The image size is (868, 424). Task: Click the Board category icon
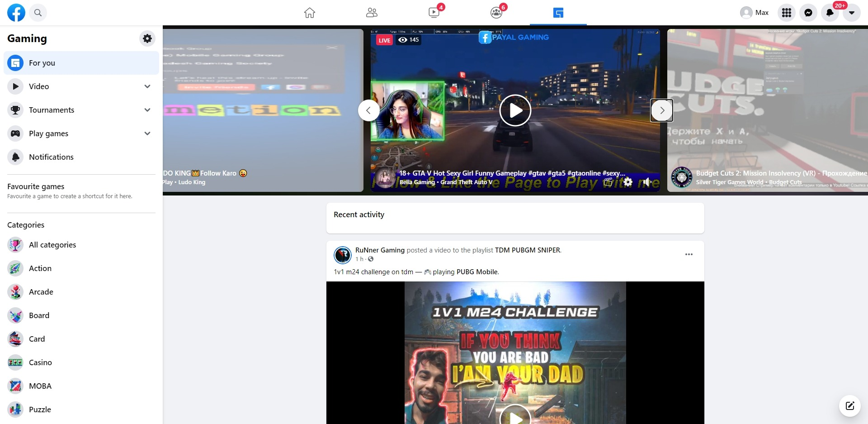pyautogui.click(x=15, y=315)
